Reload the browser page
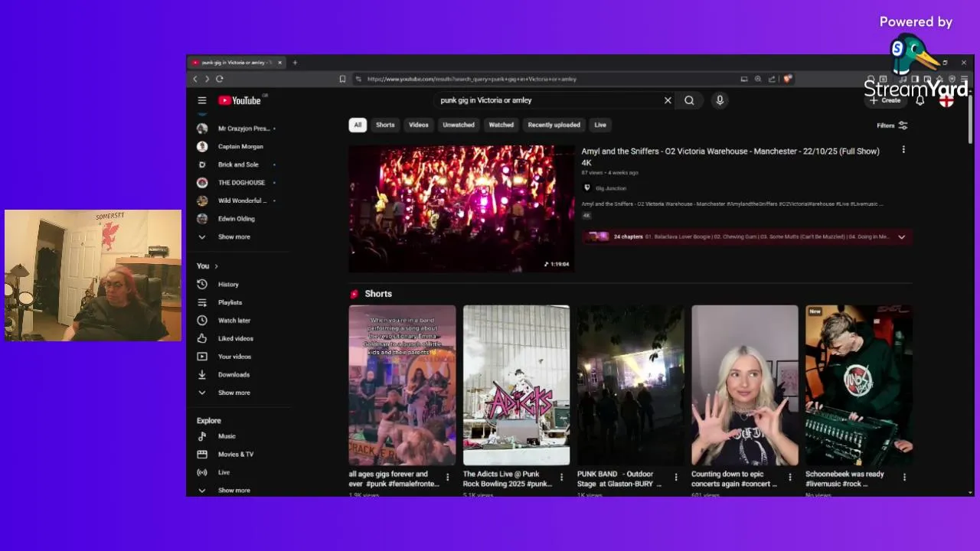 pos(220,79)
